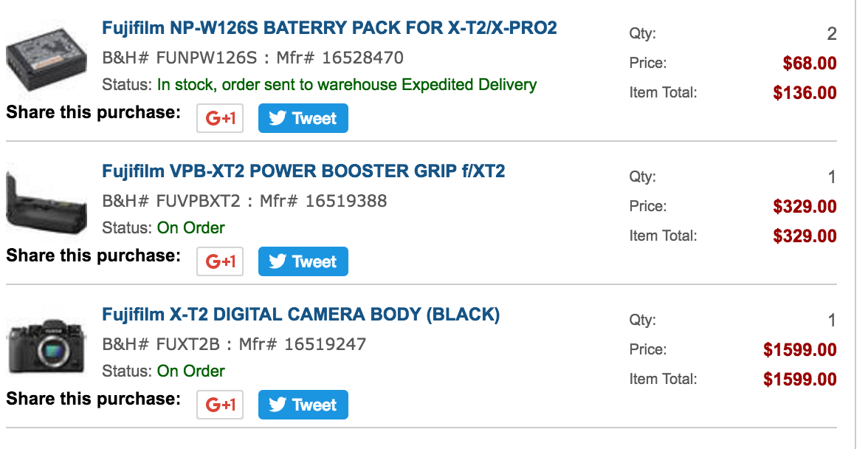Click the $1599.00 camera item total

pyautogui.click(x=800, y=380)
